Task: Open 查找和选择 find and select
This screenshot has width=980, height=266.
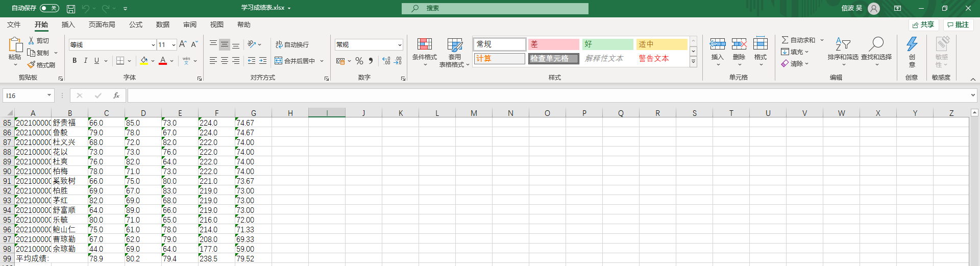Action: pyautogui.click(x=876, y=52)
